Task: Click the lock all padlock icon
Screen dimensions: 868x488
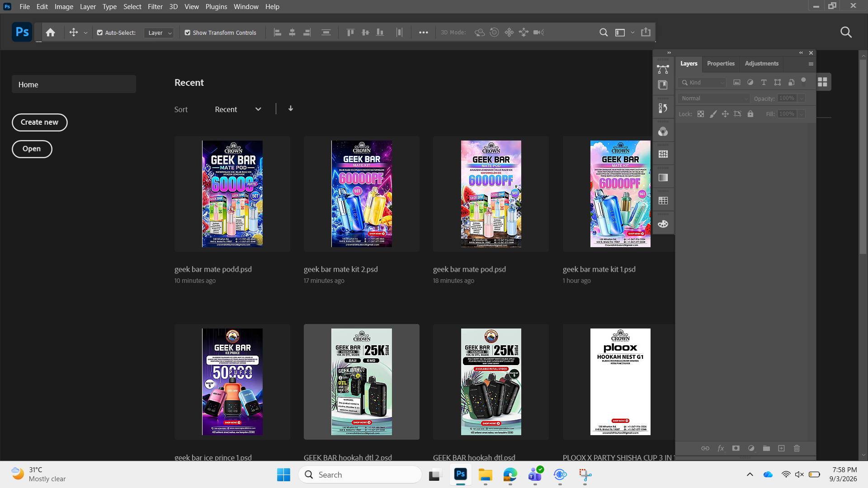Action: click(x=750, y=114)
